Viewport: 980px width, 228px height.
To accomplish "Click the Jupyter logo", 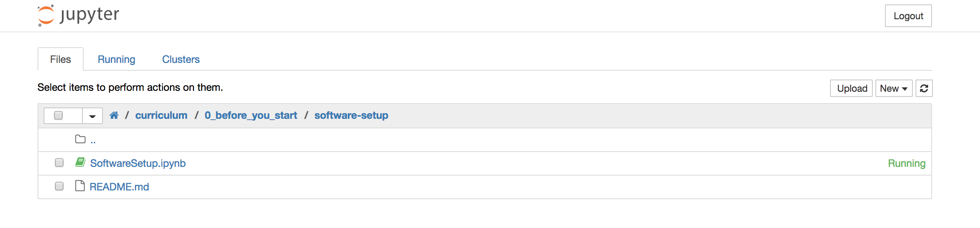I will tap(78, 16).
